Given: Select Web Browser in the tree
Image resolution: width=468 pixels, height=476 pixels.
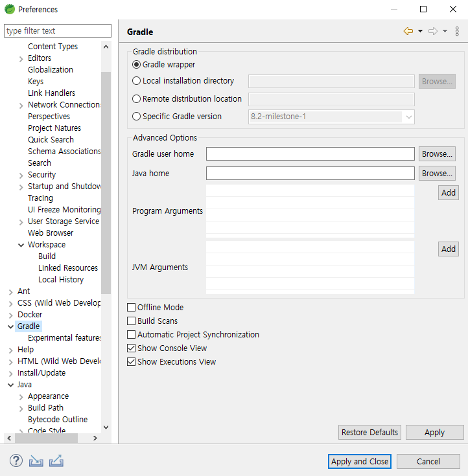Looking at the screenshot, I should click(x=51, y=233).
